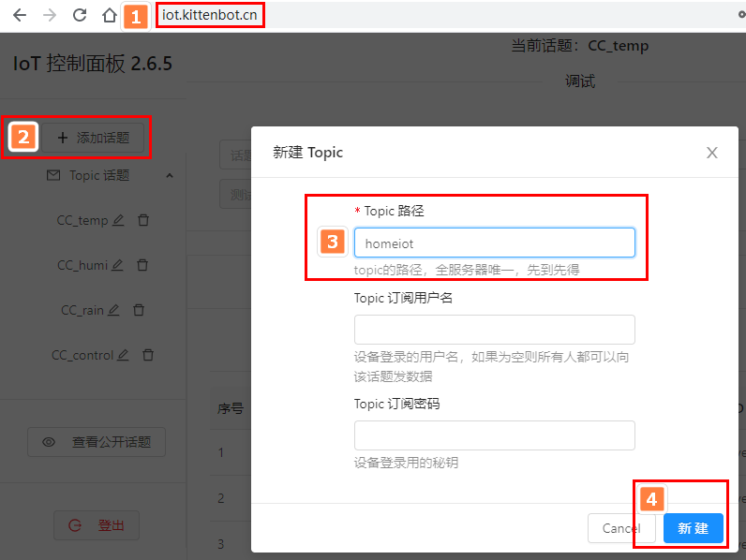Delete CC_control with the trash icon
The height and width of the screenshot is (560, 746).
click(148, 355)
